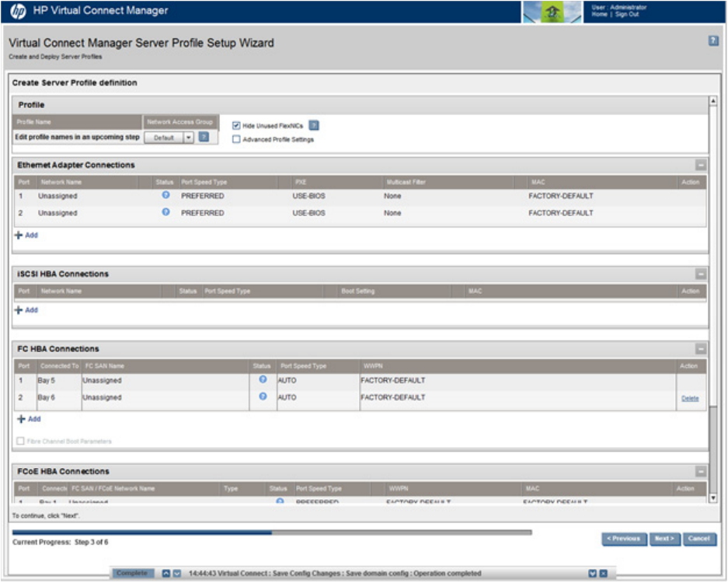This screenshot has height=583, width=728.
Task: Click status icon for FC Bay 5
Action: pos(263,379)
